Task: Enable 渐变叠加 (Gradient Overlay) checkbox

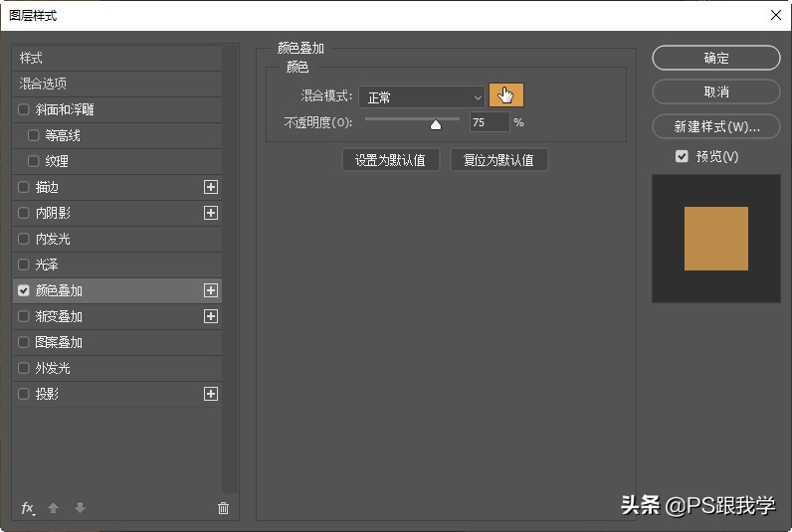Action: coord(23,316)
